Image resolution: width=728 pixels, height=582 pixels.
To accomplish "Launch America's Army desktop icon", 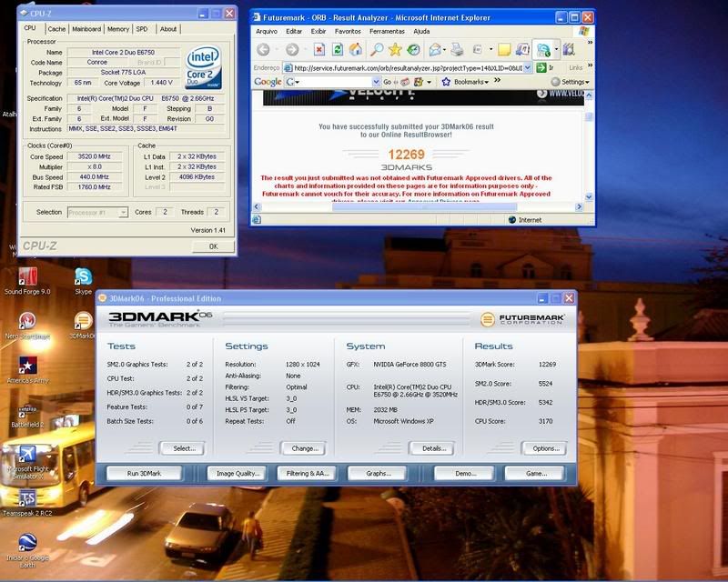I will (27, 370).
